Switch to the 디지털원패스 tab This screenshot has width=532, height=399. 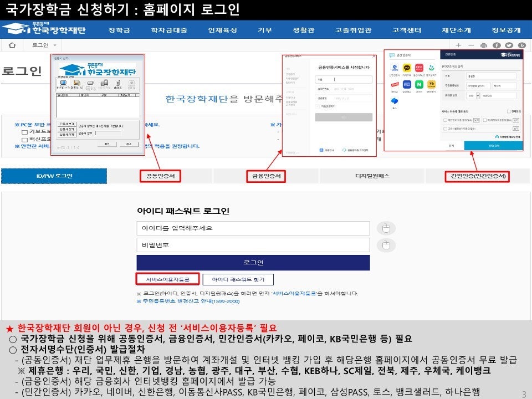tap(372, 176)
